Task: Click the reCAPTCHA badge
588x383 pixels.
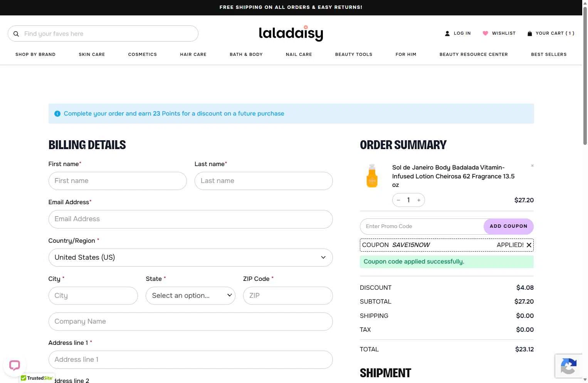Action: point(569,366)
